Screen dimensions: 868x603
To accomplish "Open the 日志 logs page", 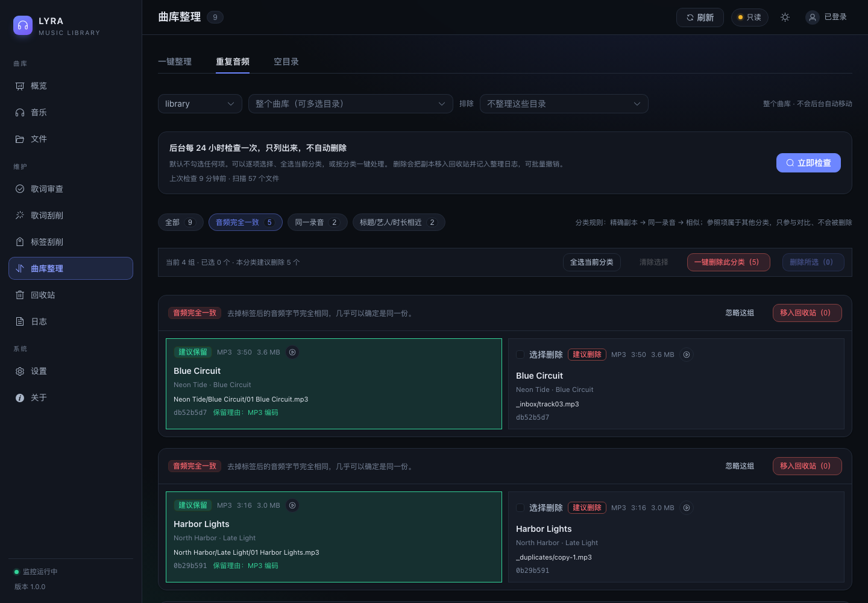I will [71, 321].
